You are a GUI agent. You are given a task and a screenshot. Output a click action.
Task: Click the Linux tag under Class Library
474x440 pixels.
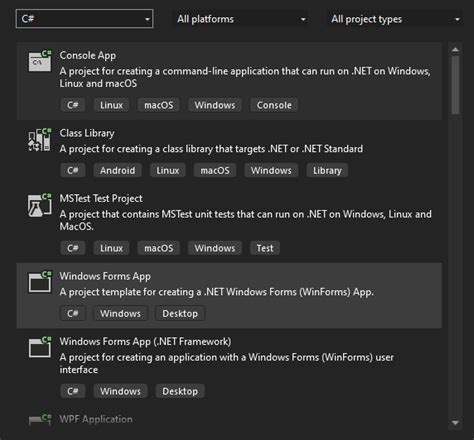point(168,170)
